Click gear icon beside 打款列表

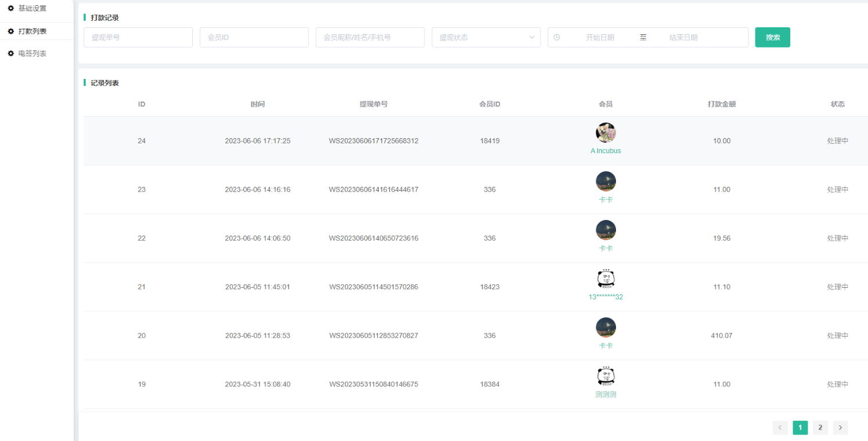click(10, 31)
